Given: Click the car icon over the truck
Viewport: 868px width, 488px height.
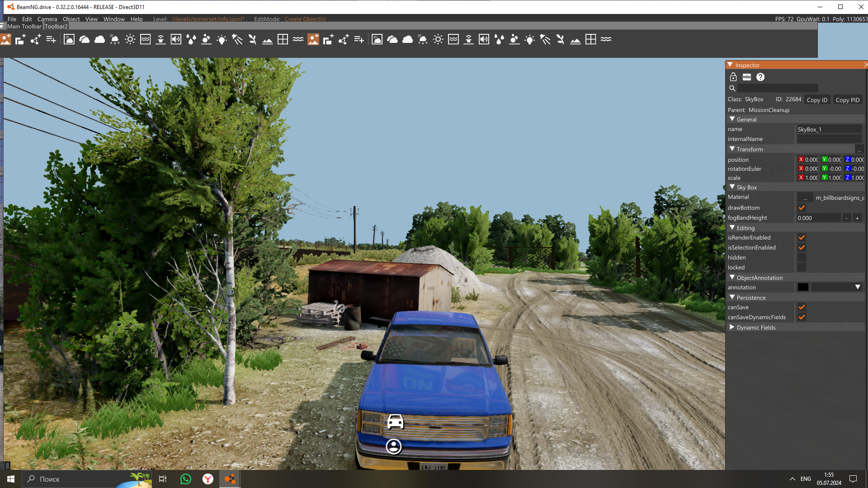Looking at the screenshot, I should 396,422.
